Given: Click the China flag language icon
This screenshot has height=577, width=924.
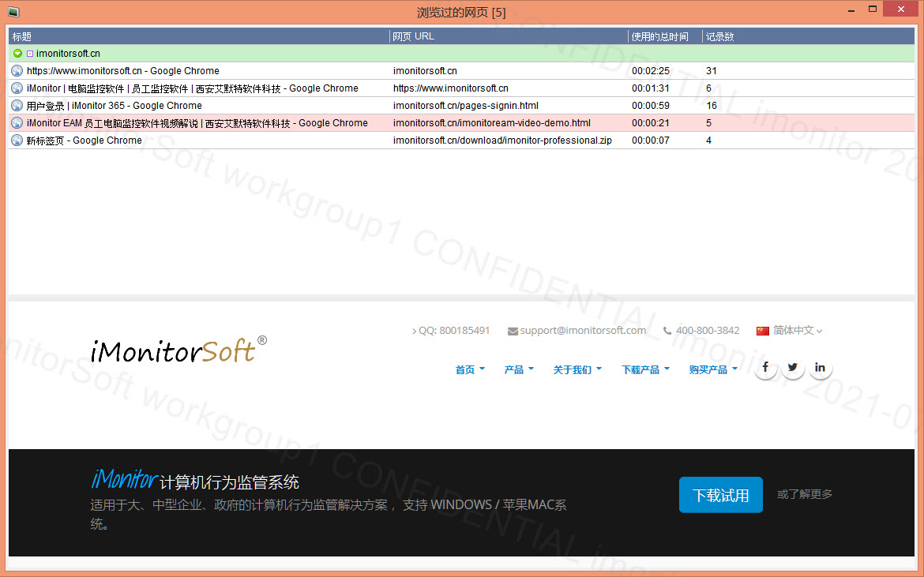Looking at the screenshot, I should pyautogui.click(x=763, y=331).
